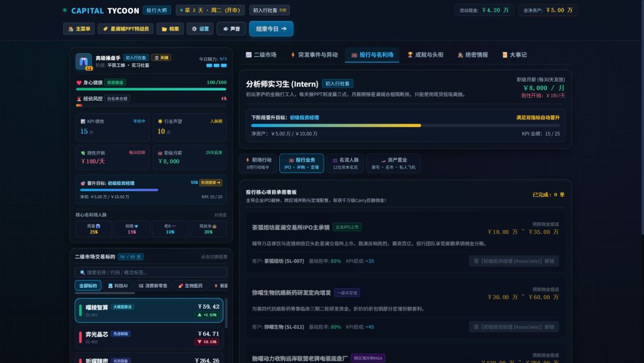The image size is (644, 363).
Task: Filter stocks by 消费新零售
Action: 153,286
